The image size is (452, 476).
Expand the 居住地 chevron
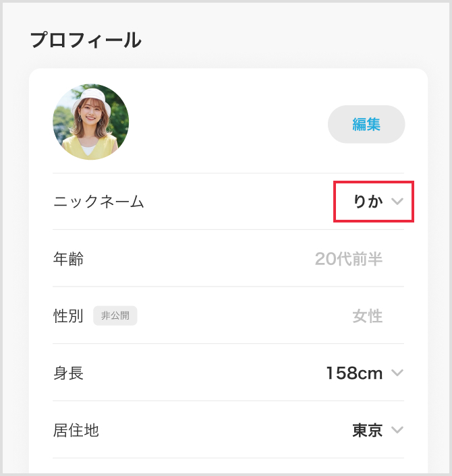pyautogui.click(x=397, y=430)
